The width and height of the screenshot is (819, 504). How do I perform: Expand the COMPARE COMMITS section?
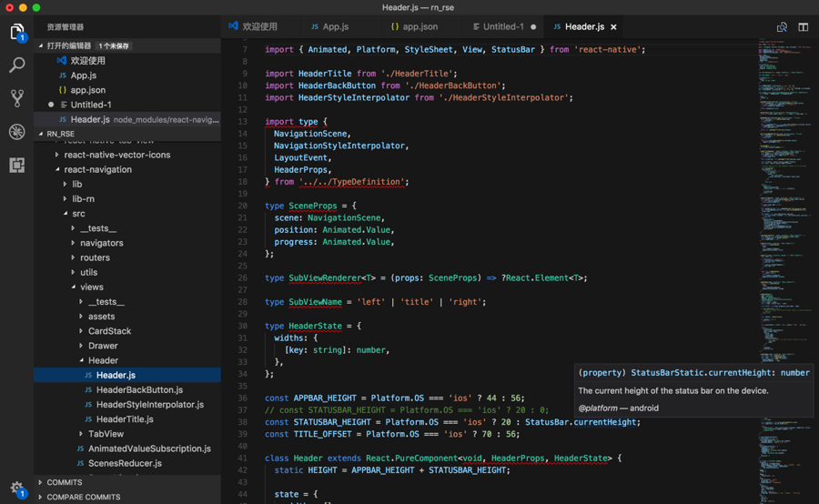(84, 497)
